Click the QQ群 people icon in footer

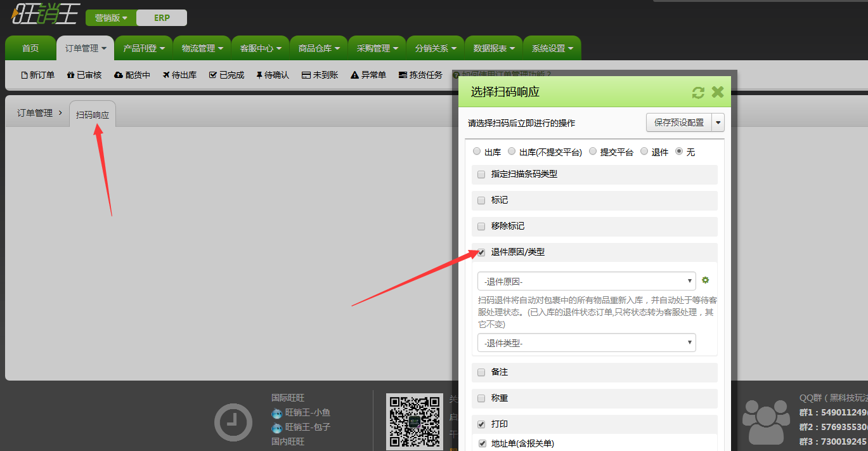pos(766,421)
